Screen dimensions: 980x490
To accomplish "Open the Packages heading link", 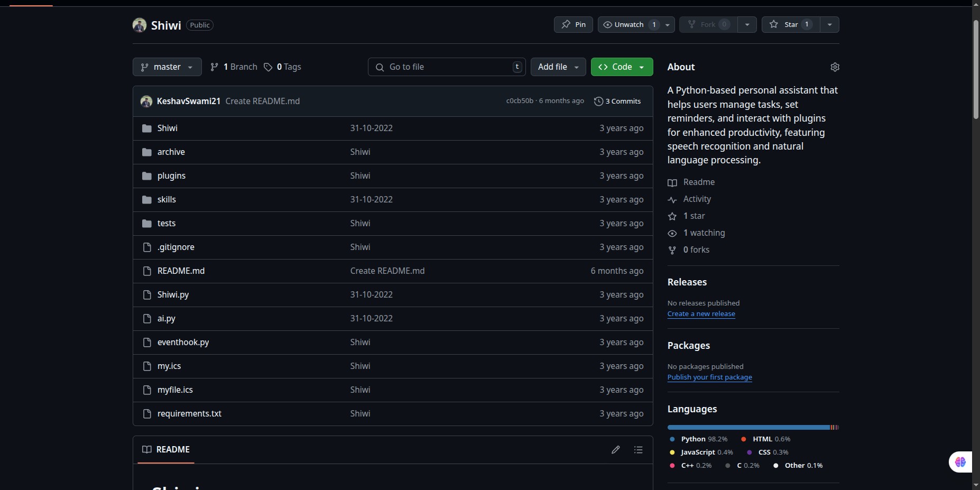I will click(x=688, y=345).
